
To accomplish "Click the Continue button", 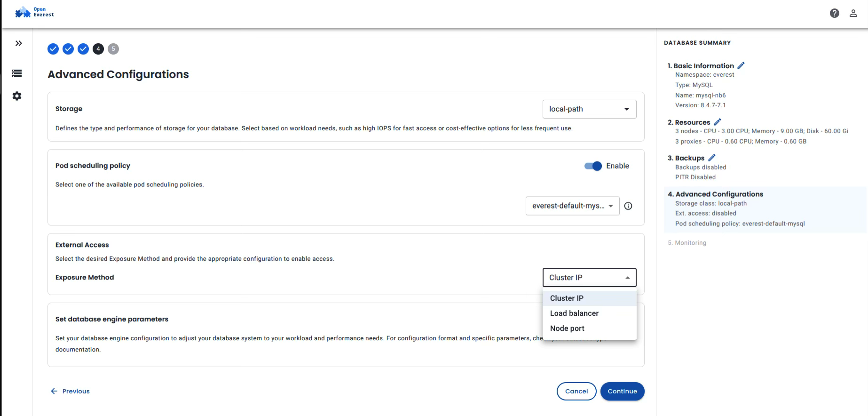I will (x=623, y=391).
